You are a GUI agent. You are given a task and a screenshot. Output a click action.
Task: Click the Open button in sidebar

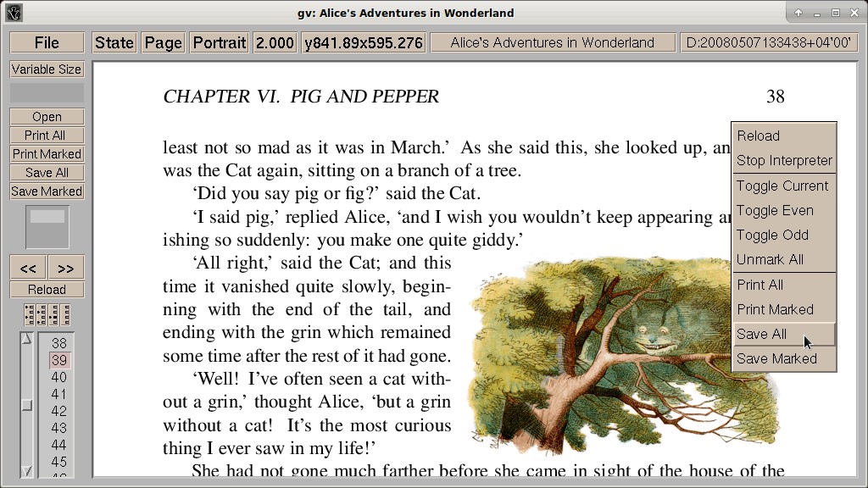click(x=47, y=117)
